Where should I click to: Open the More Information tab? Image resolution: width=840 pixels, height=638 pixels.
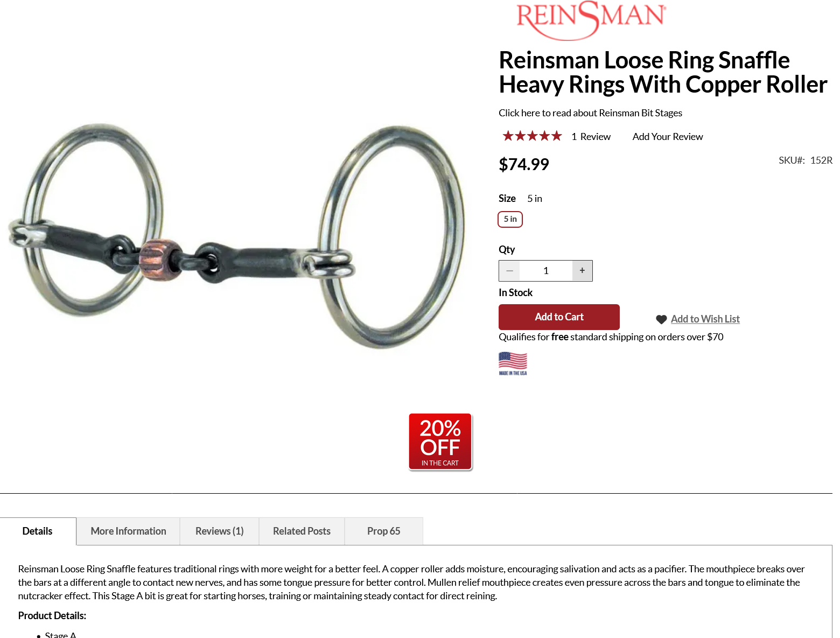pos(128,531)
